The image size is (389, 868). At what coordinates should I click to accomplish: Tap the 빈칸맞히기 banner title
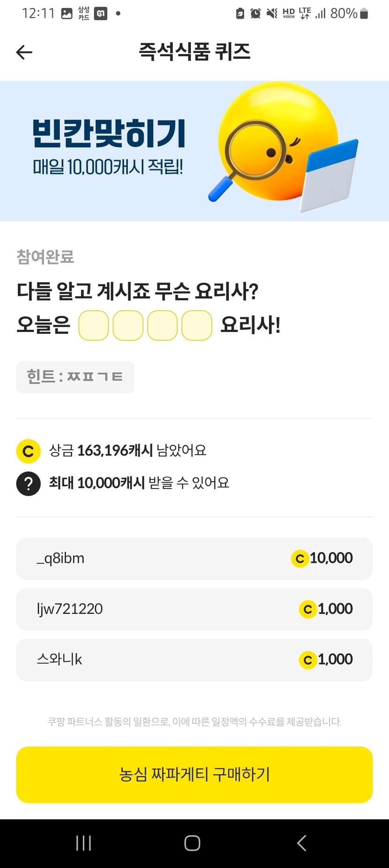pyautogui.click(x=109, y=134)
